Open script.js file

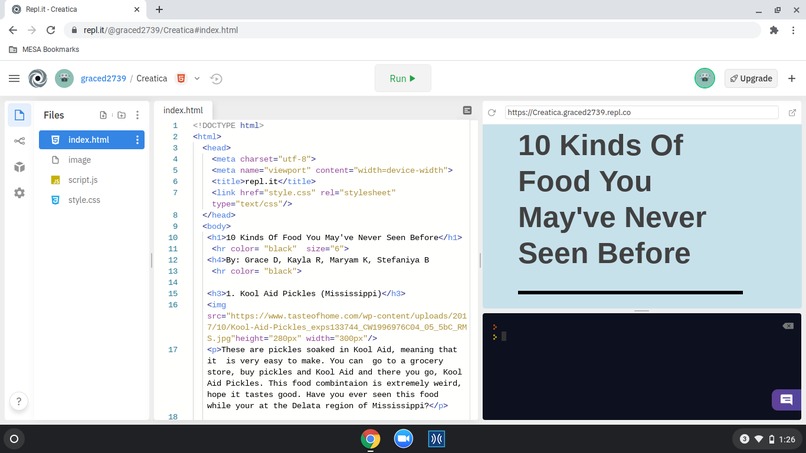tap(83, 180)
